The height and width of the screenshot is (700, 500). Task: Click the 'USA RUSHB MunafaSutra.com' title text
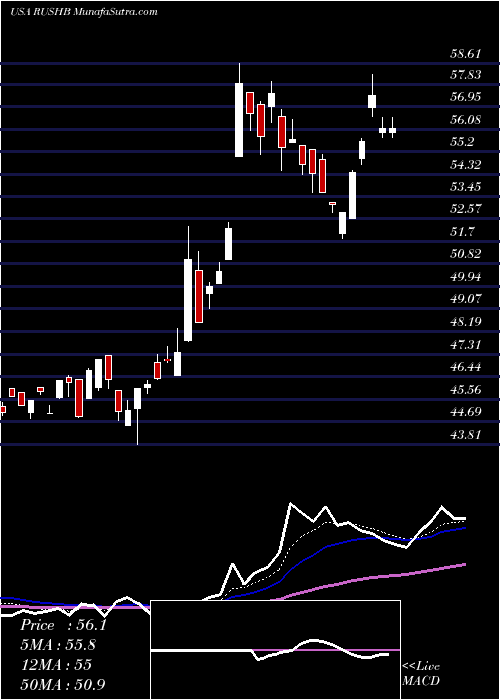[84, 12]
